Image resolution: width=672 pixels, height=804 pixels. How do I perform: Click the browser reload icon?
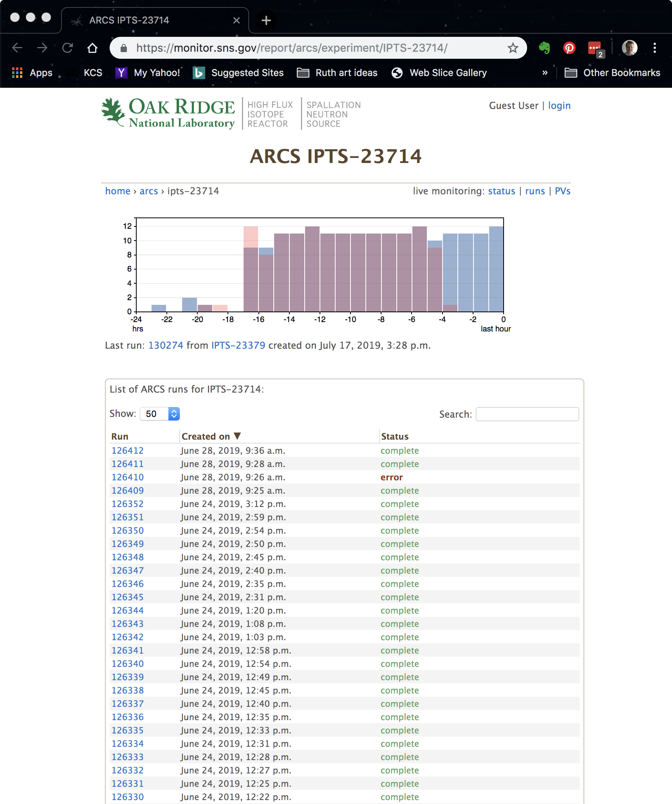68,48
